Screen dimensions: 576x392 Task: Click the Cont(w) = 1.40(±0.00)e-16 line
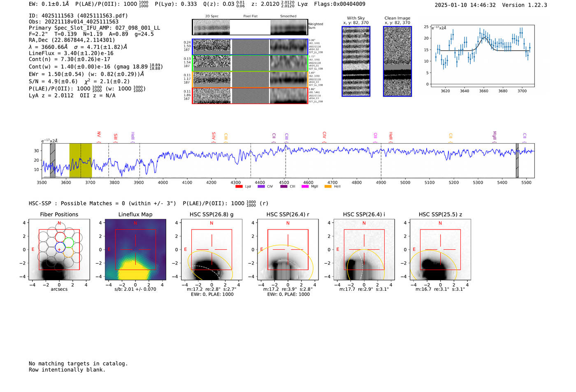pos(95,66)
